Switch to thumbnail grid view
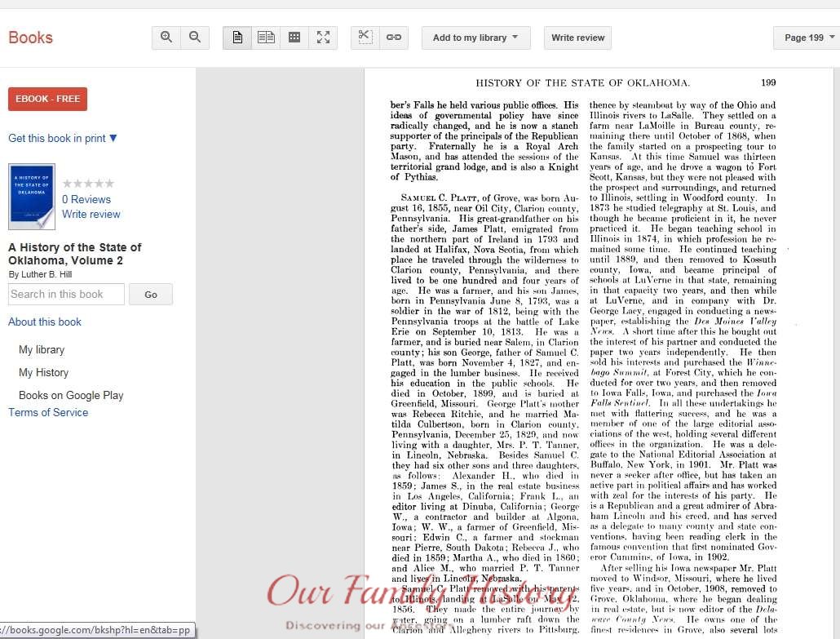 click(294, 38)
